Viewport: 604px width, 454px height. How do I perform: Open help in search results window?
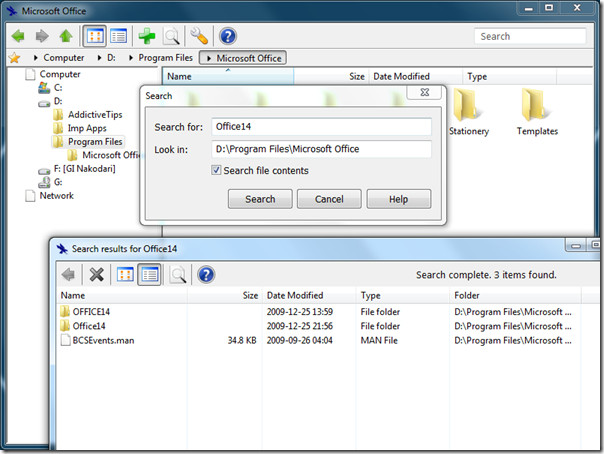206,275
